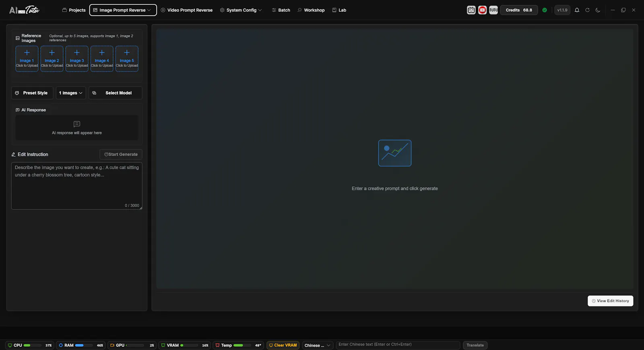This screenshot has width=644, height=350.
Task: Click the AI Response header icon
Action: 17,110
